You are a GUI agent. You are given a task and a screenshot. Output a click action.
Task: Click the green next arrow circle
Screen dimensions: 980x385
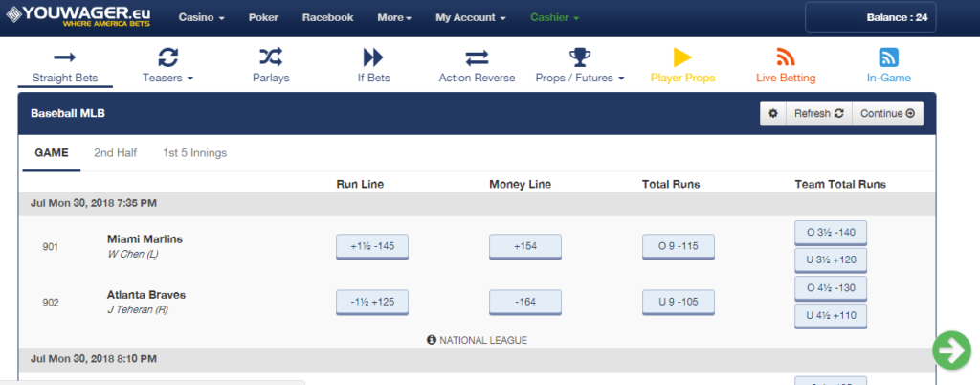coord(951,351)
